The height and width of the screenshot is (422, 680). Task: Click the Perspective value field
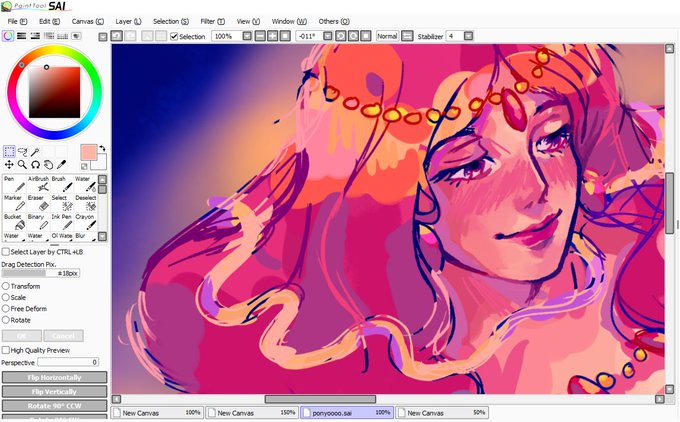tap(68, 362)
